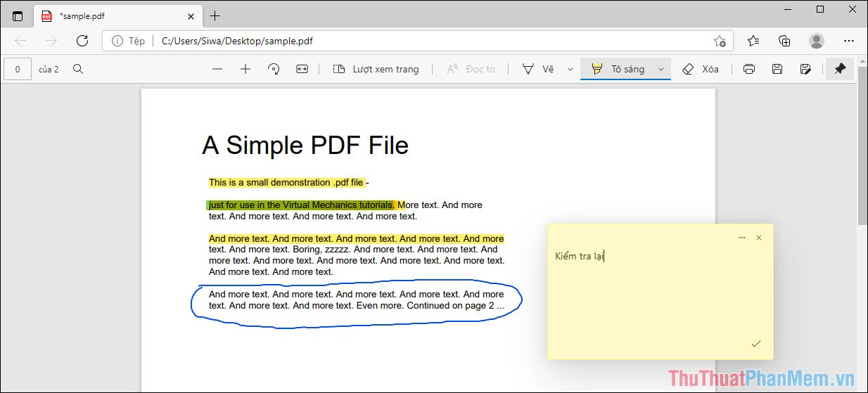Minimize the browser window
This screenshot has width=868, height=393.
786,9
